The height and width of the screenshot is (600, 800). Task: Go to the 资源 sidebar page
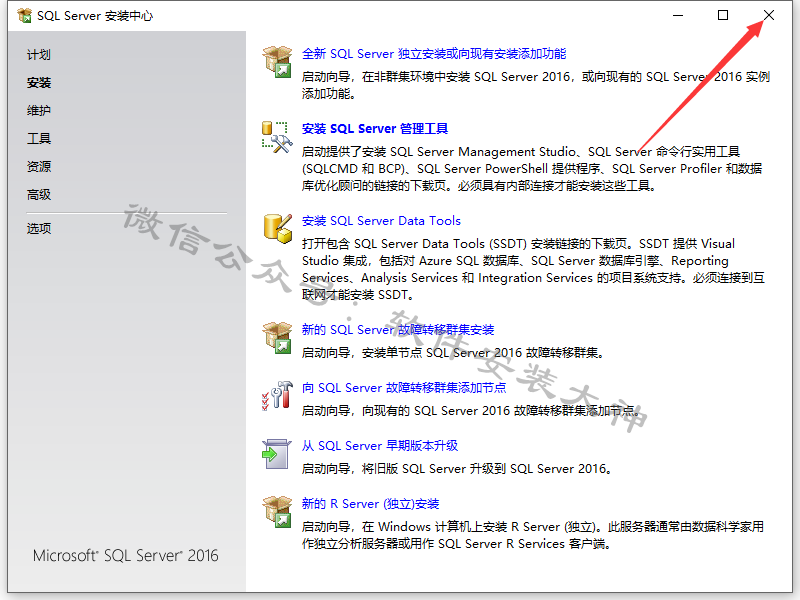(x=39, y=166)
